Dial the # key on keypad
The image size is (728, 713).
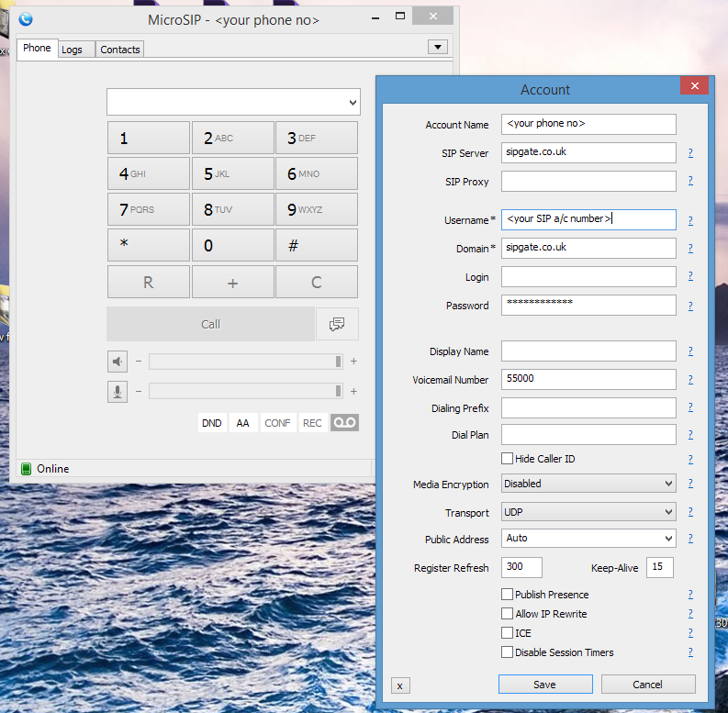point(317,245)
